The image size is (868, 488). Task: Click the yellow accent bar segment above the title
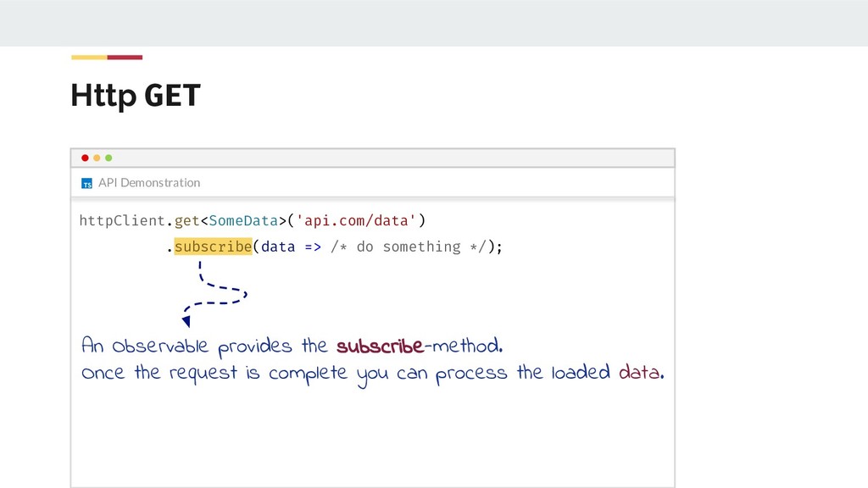[x=89, y=58]
